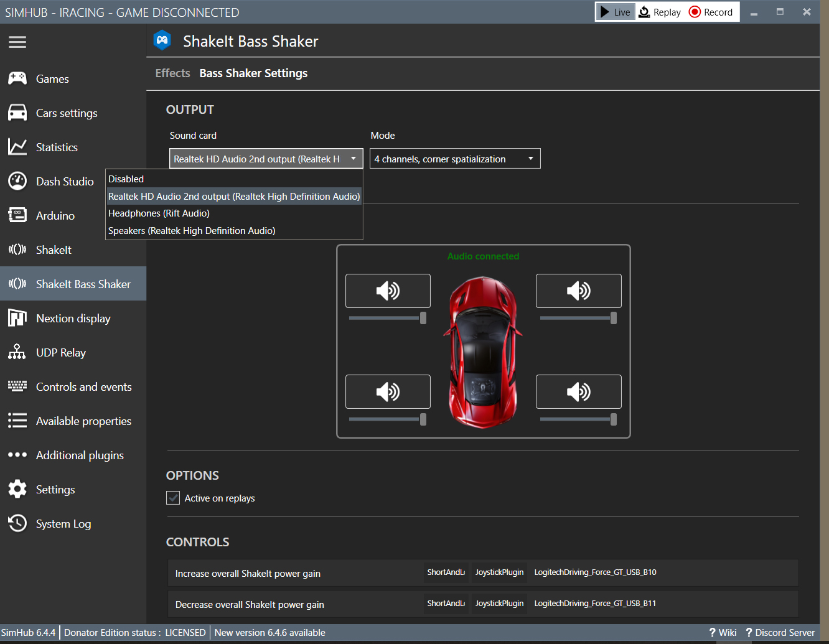Open the Sound card dropdown

pos(266,159)
